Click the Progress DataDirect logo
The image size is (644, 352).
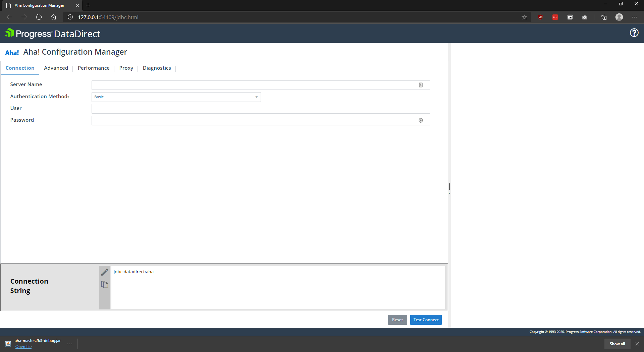click(x=53, y=34)
